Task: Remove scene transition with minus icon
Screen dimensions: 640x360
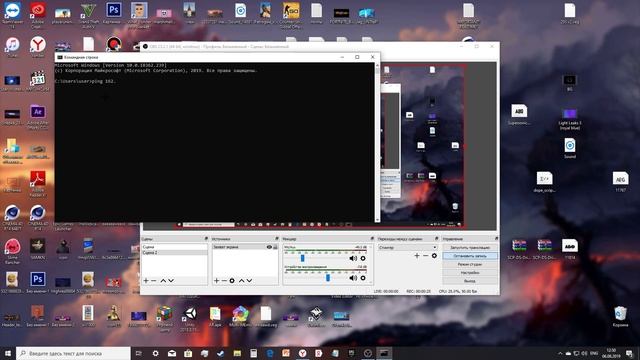Action: [x=426, y=256]
